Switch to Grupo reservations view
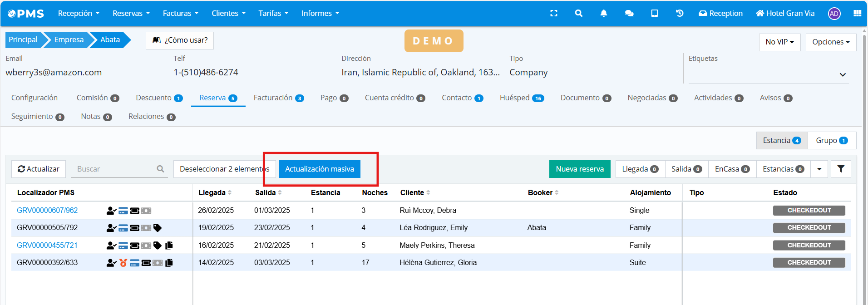Screen dimensions: 868x305 (831, 140)
